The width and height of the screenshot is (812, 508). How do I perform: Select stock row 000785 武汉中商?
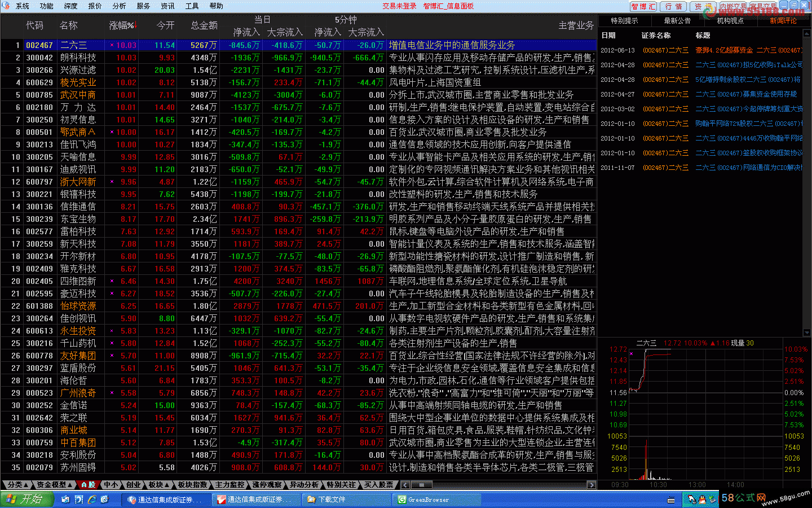pyautogui.click(x=298, y=95)
